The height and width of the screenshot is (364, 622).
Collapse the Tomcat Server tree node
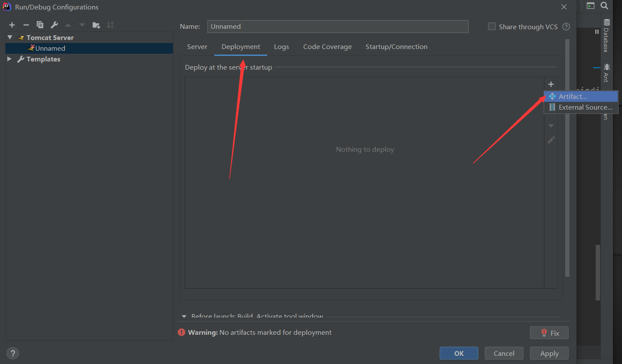point(10,37)
